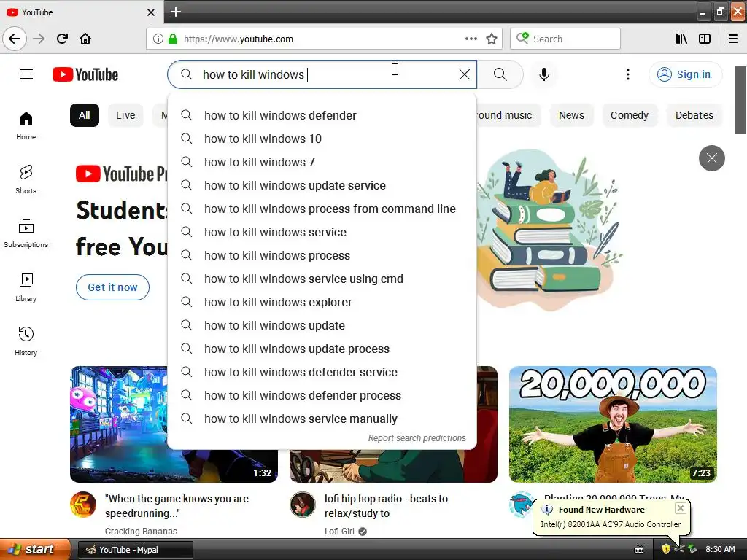Open Cracking Bananas channel name
The image size is (747, 560).
coord(141,531)
